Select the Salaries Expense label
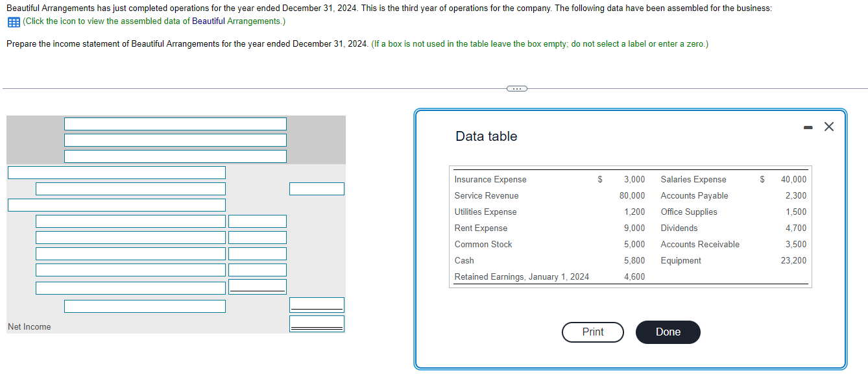The image size is (868, 379). [x=693, y=180]
